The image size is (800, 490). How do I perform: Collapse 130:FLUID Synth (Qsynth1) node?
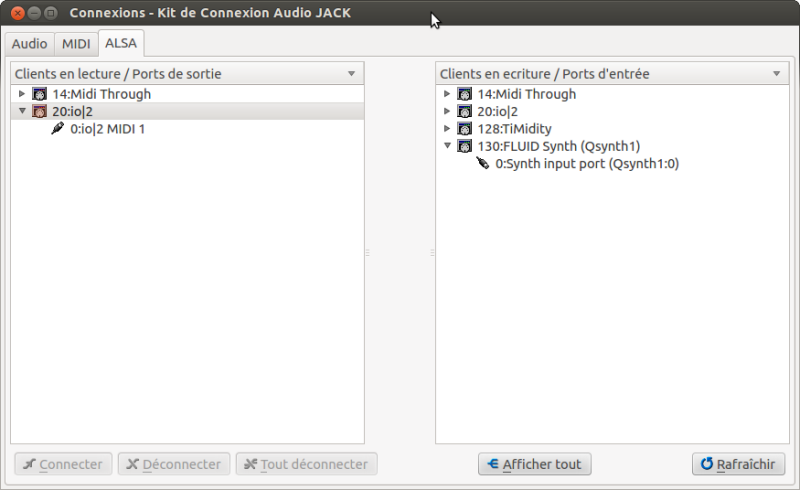pyautogui.click(x=447, y=145)
